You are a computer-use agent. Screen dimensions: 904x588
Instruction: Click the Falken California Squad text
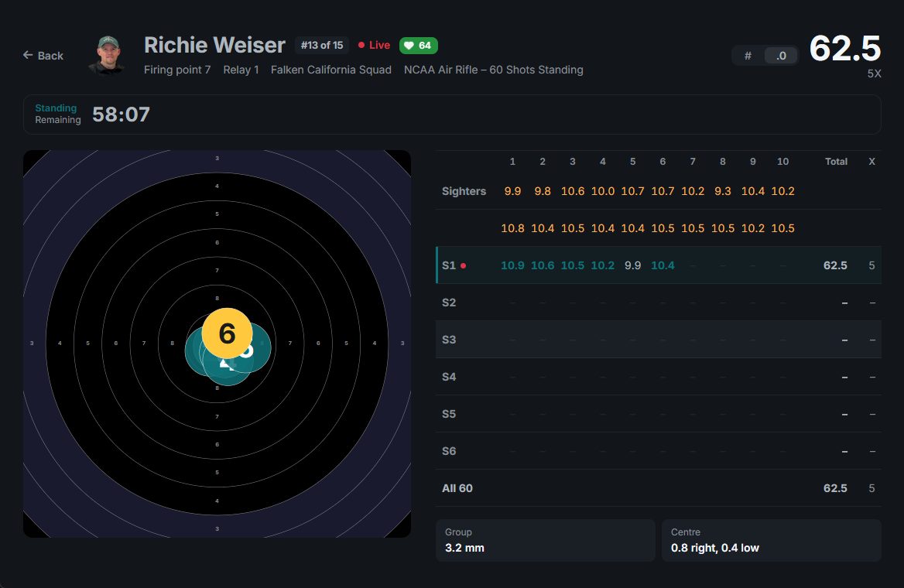pos(331,70)
